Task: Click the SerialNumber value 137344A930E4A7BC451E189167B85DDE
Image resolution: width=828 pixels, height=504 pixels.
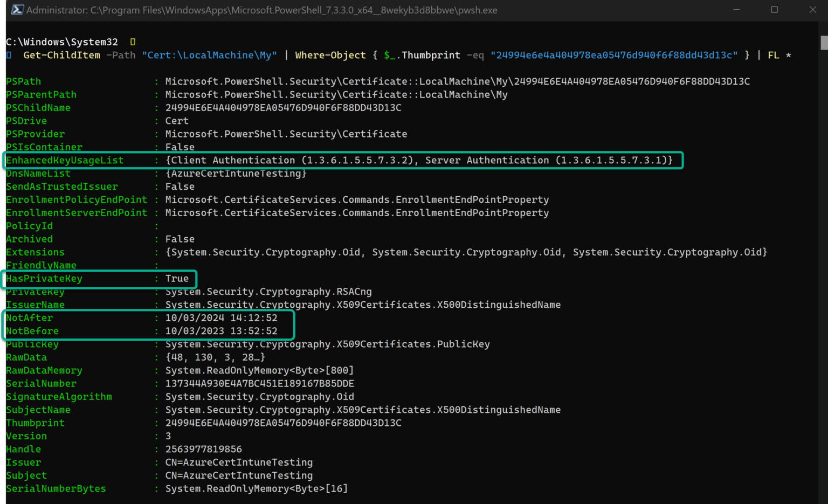Action: click(x=259, y=383)
